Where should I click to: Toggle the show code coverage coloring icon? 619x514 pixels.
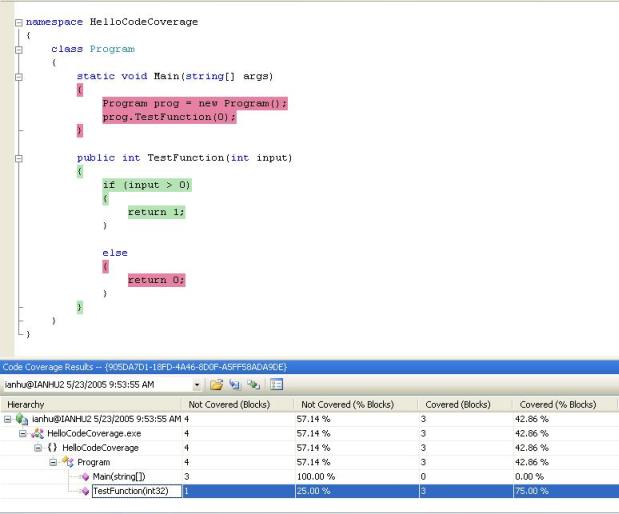[276, 385]
